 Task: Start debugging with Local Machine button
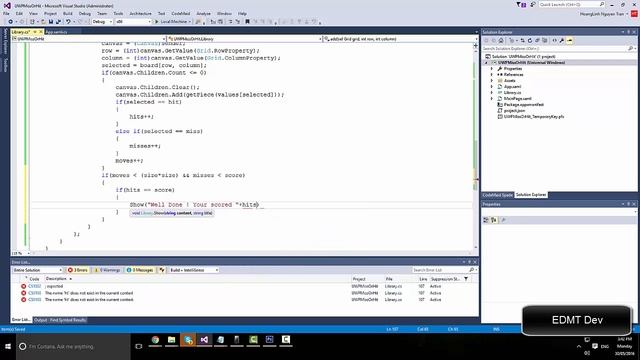point(171,22)
